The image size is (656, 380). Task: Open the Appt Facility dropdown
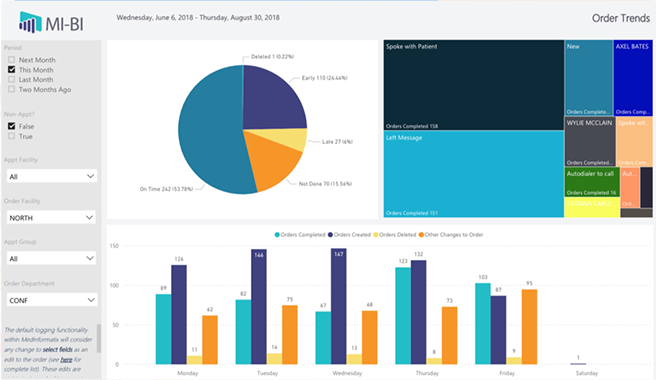[52, 176]
